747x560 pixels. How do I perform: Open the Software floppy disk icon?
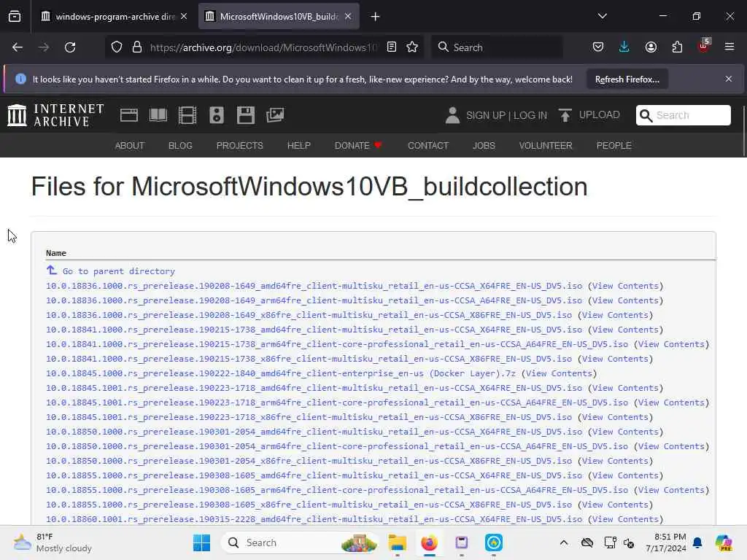coord(246,115)
